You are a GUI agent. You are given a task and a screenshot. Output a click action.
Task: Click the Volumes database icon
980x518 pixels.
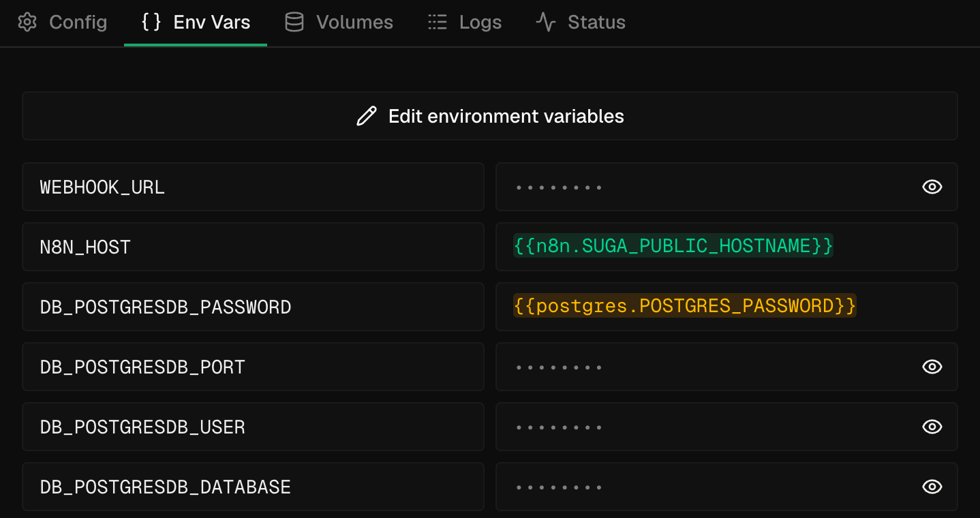294,22
